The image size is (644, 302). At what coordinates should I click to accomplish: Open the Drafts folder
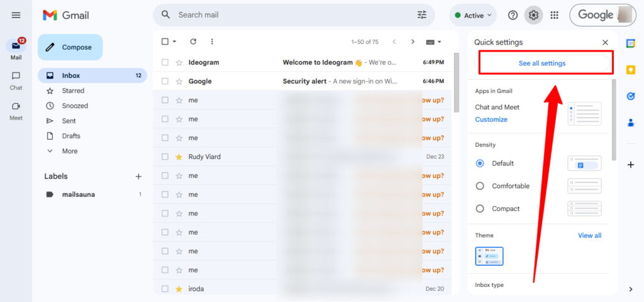click(x=71, y=136)
